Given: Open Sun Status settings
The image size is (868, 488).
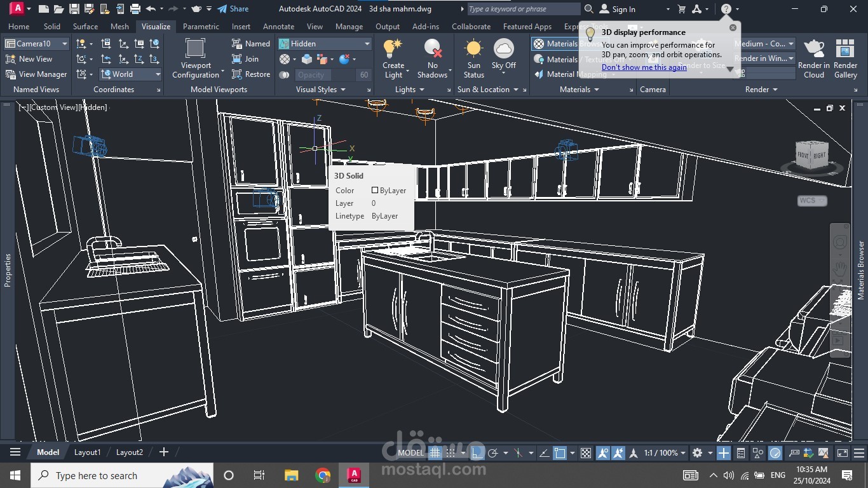Looking at the screenshot, I should 473,50.
